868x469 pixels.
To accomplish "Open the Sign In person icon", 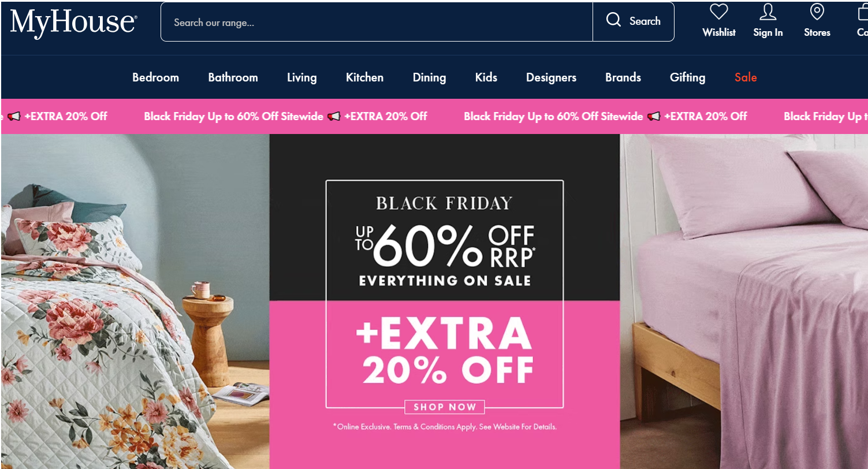I will pos(768,12).
